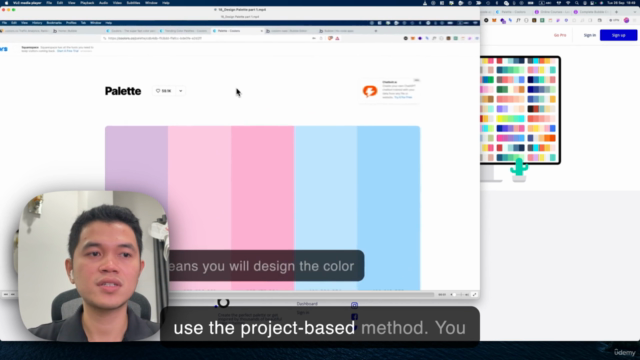Toggle VLC fullscreen button
The height and width of the screenshot is (360, 640).
474,294
